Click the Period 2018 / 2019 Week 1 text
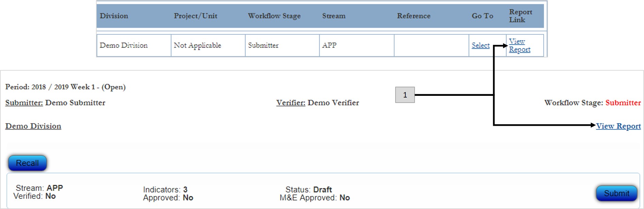The image size is (644, 209). [65, 87]
